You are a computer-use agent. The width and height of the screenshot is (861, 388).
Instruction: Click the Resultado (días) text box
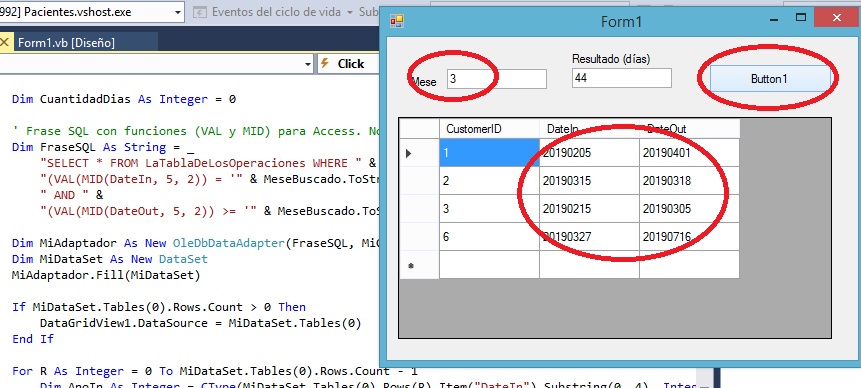(x=622, y=78)
